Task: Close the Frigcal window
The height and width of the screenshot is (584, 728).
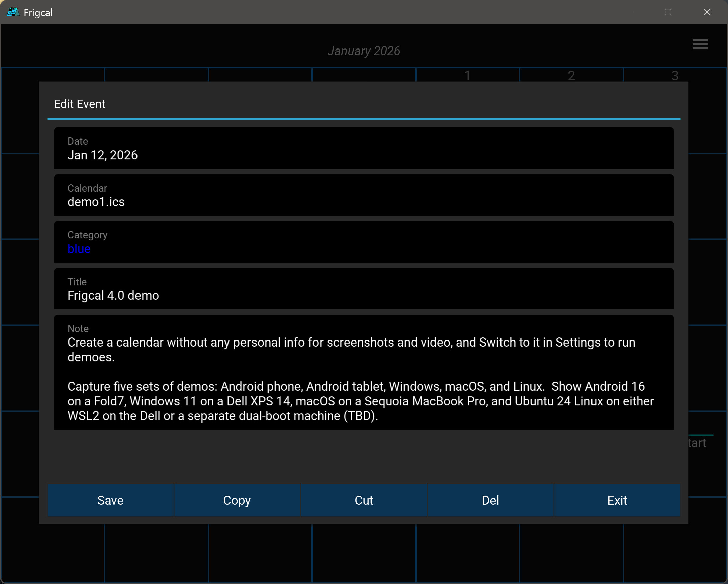Action: coord(707,12)
